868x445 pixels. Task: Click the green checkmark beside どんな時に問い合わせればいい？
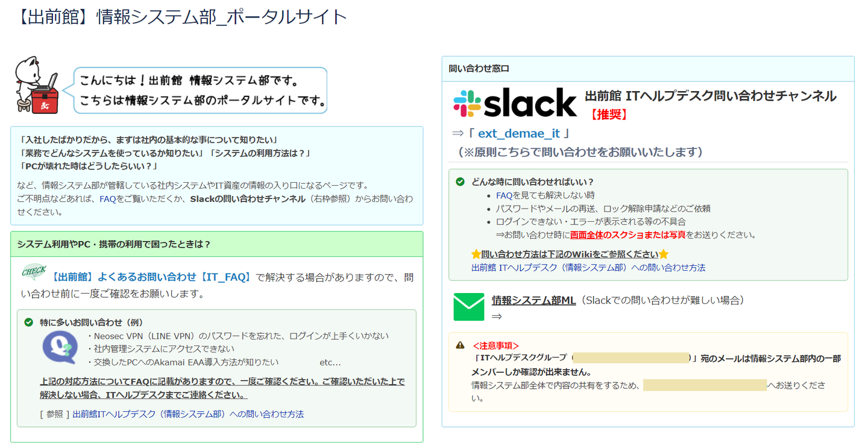point(461,181)
